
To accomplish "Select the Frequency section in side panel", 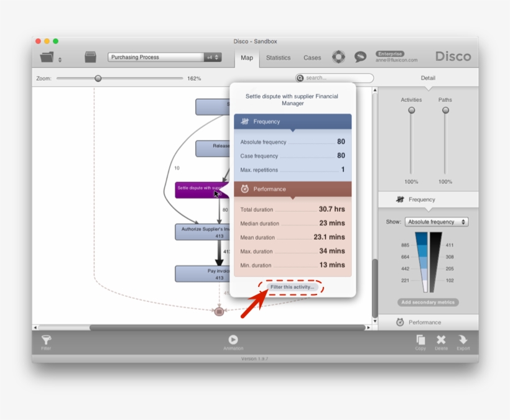I will [428, 199].
